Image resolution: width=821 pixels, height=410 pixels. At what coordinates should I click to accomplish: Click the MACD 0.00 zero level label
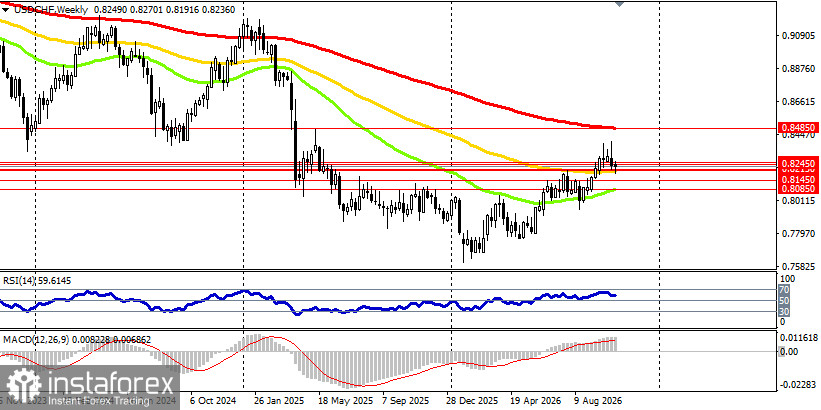point(789,351)
